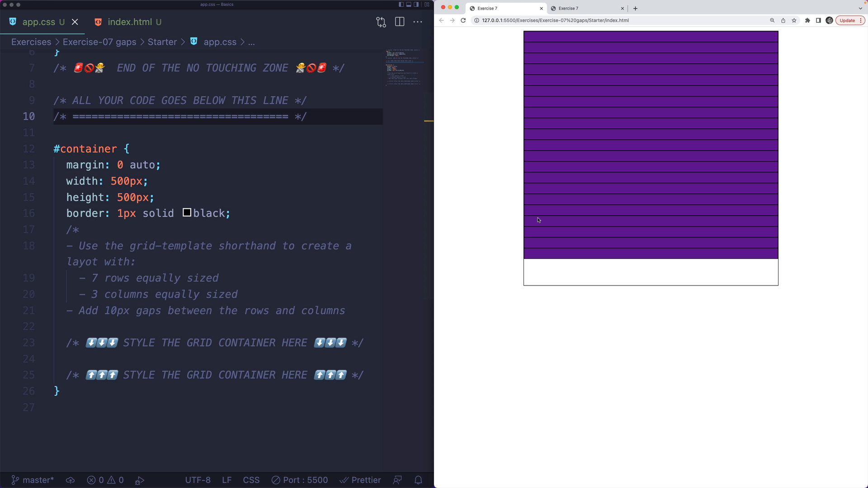Share this page from the address bar

783,20
